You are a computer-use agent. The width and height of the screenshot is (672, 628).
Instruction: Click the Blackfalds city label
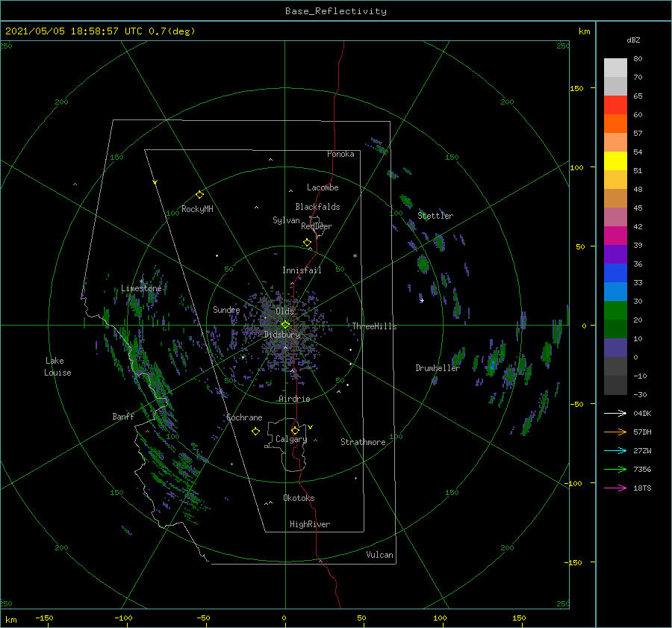point(317,207)
